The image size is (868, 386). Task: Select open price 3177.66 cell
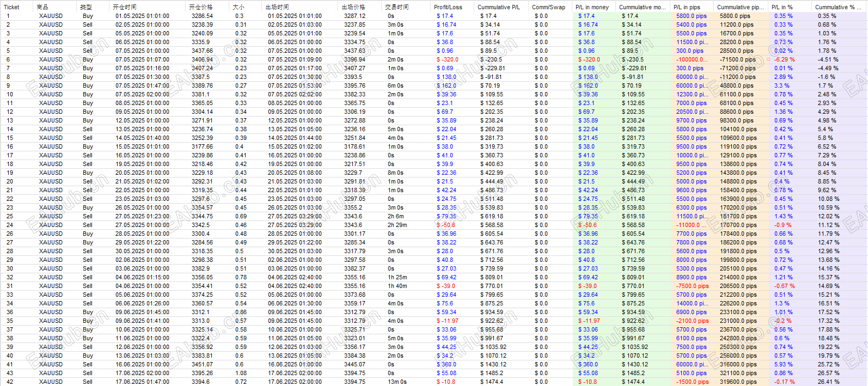pyautogui.click(x=203, y=146)
